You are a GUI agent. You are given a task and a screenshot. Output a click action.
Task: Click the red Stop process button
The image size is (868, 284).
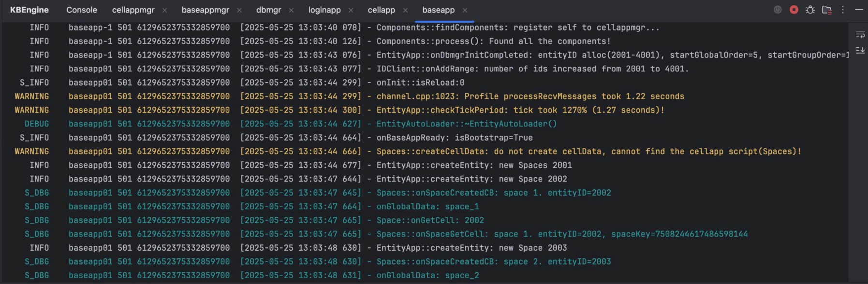pyautogui.click(x=794, y=10)
